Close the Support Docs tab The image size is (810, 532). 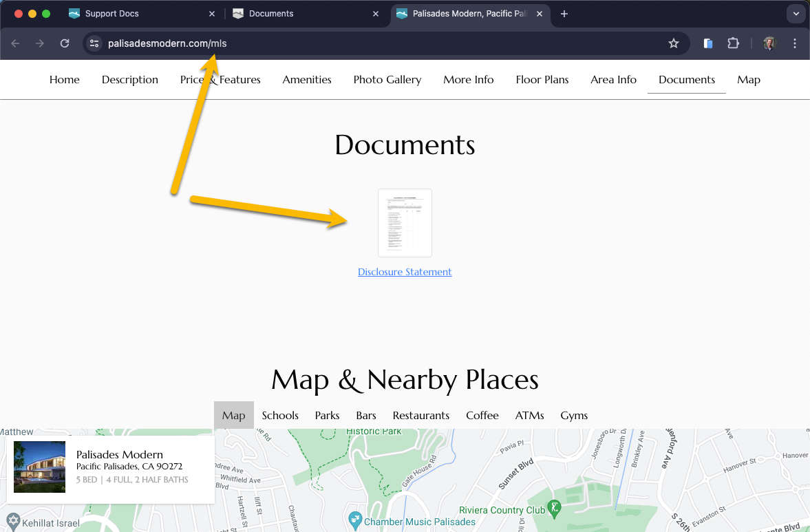pyautogui.click(x=212, y=14)
